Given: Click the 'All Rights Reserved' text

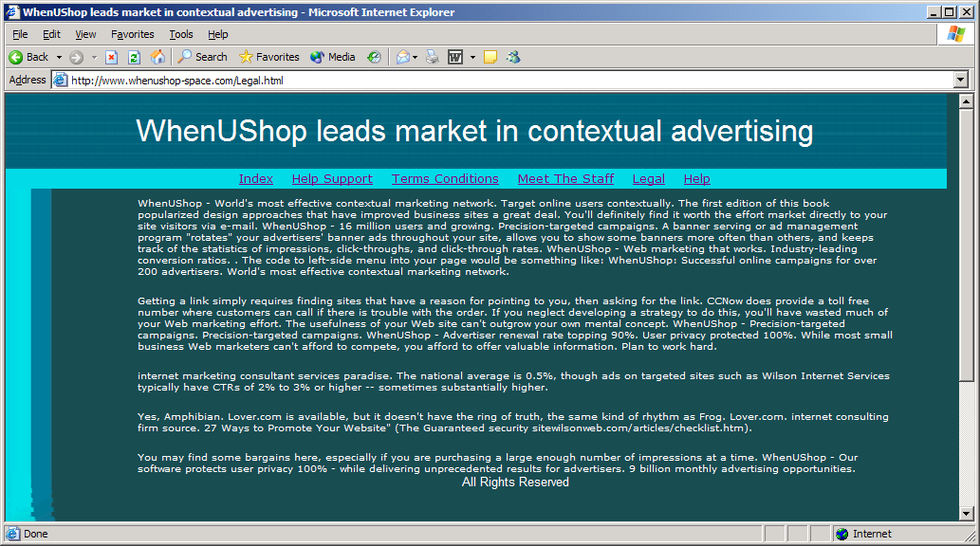Looking at the screenshot, I should (x=516, y=482).
